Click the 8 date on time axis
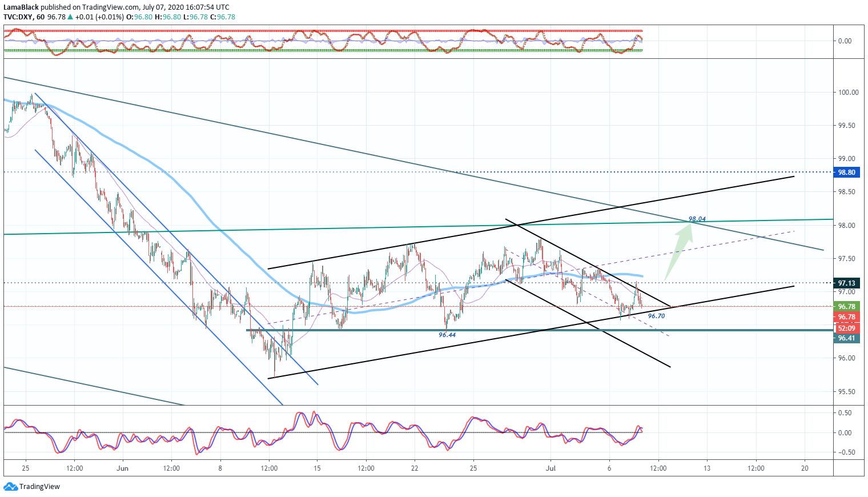This screenshot has height=497, width=868. (x=220, y=468)
